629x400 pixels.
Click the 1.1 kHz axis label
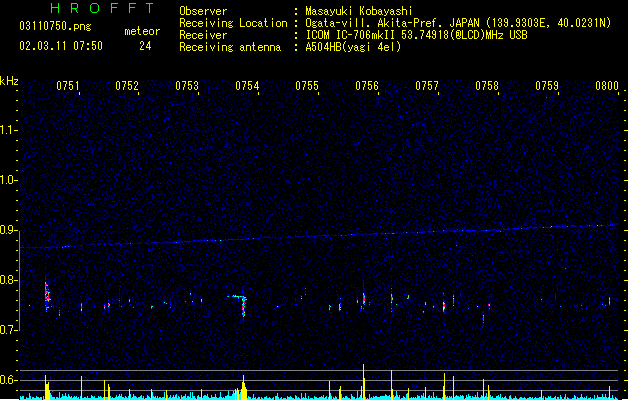(7, 130)
